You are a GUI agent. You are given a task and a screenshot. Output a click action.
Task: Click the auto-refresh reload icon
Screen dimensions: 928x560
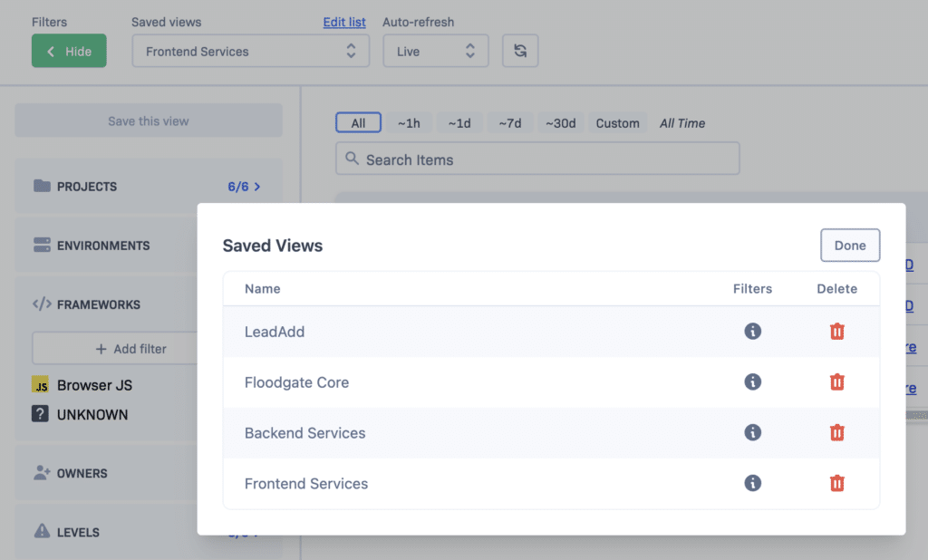pyautogui.click(x=520, y=51)
